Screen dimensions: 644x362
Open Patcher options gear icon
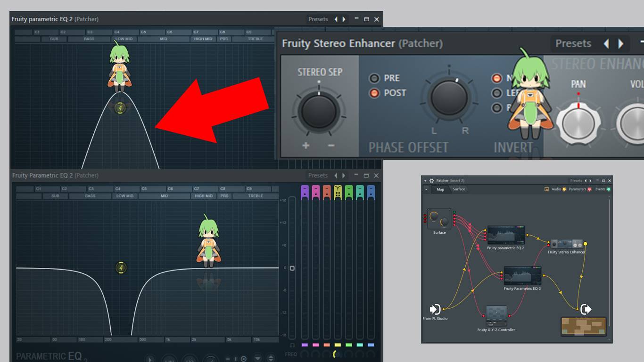pyautogui.click(x=431, y=181)
